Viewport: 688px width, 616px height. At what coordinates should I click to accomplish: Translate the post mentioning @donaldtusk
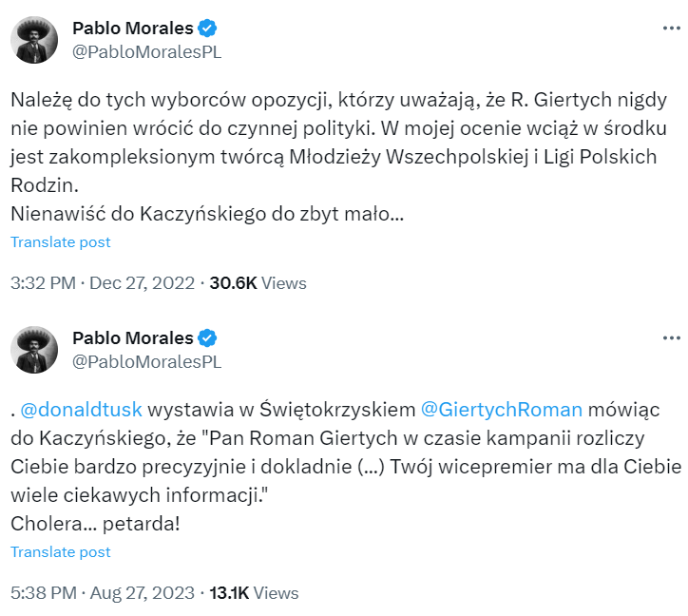(61, 552)
